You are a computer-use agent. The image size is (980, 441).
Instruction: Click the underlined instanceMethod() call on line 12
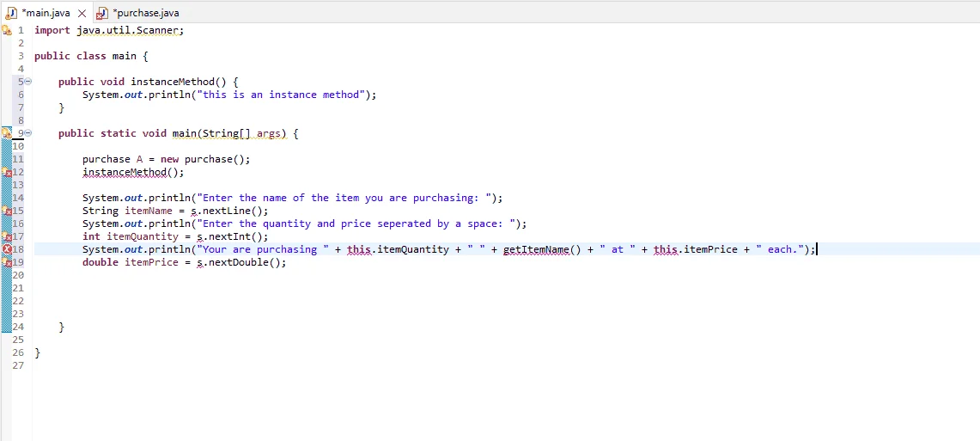tap(131, 172)
